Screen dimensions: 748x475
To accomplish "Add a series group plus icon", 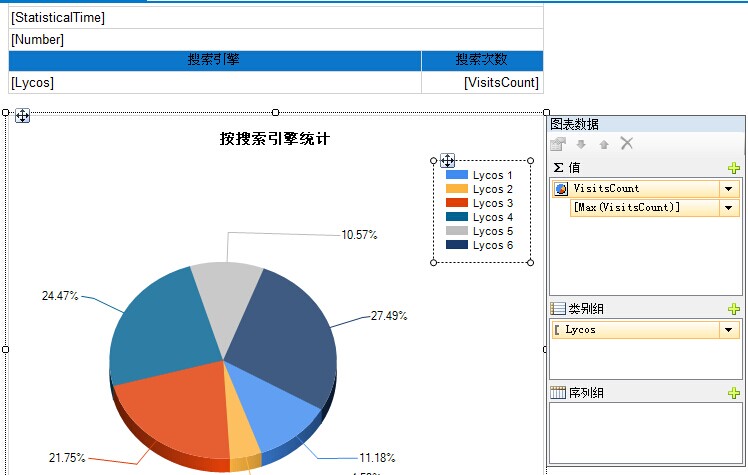I will coord(734,393).
